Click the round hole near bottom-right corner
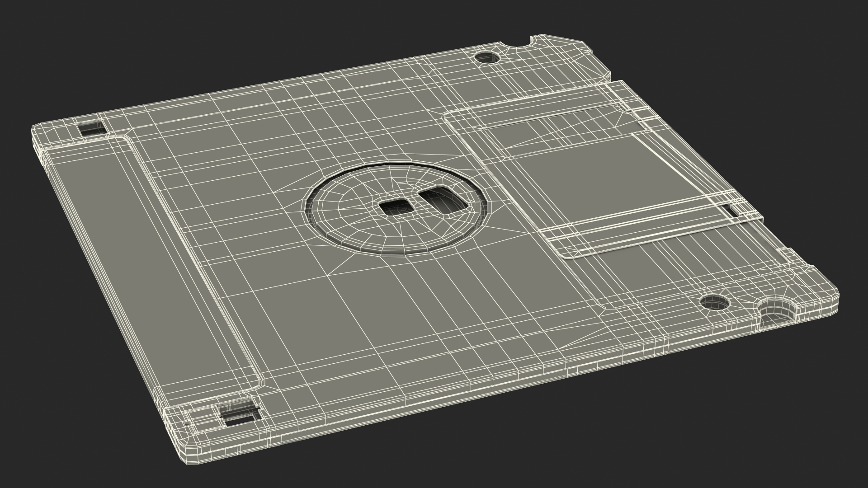 click(x=714, y=302)
